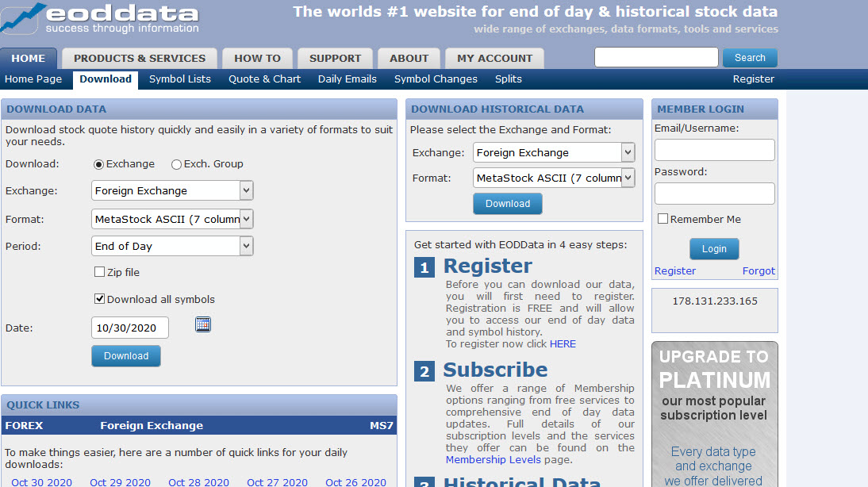This screenshot has height=487, width=868.
Task: Click Register in the navigation bar
Action: coord(754,79)
